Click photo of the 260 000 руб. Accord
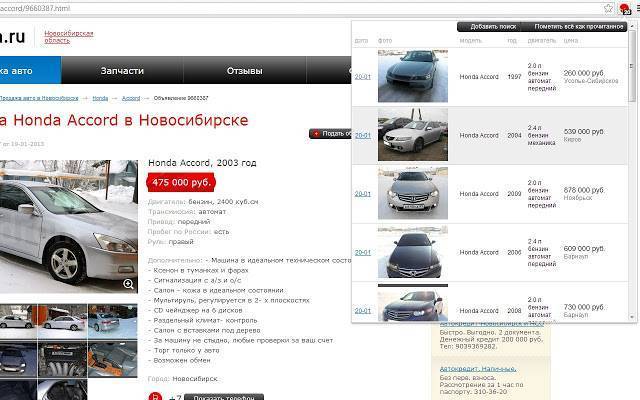Screen dimensions: 640x400 [413, 76]
